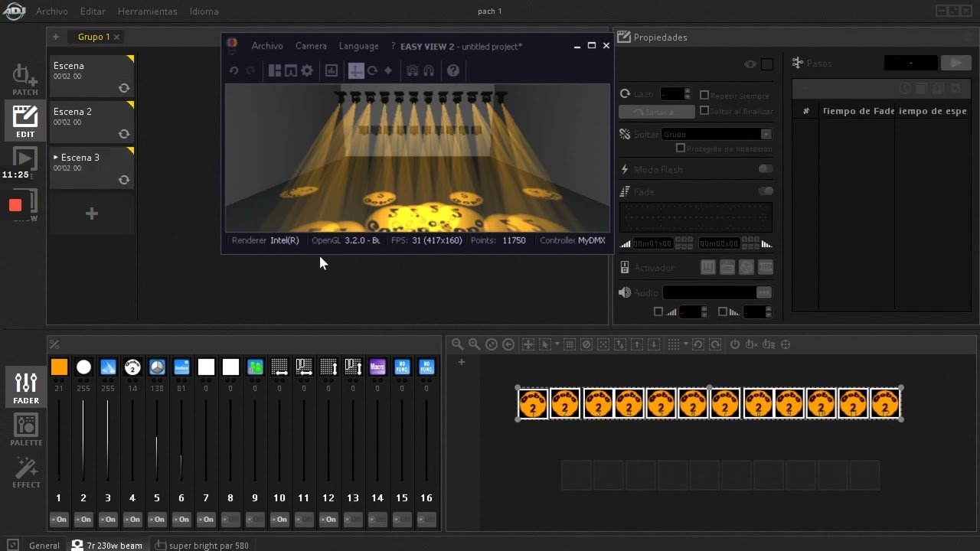980x551 pixels.
Task: Click the Saltar a... button
Action: coord(657,112)
